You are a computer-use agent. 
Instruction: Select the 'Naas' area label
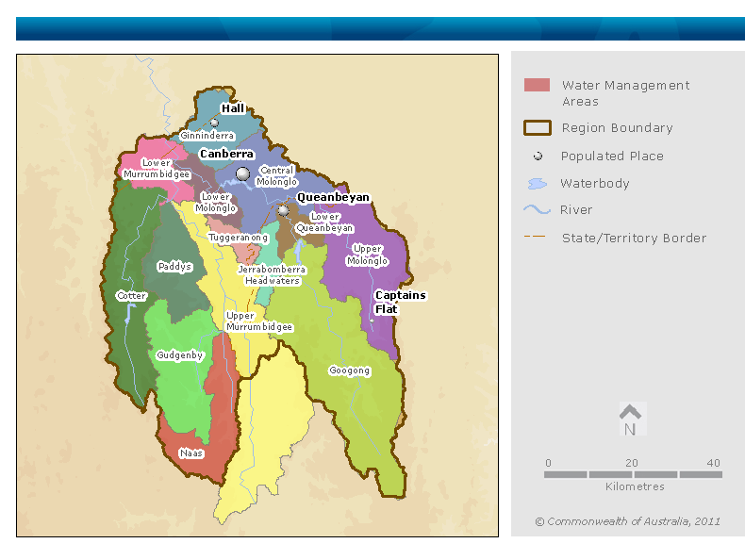[191, 453]
